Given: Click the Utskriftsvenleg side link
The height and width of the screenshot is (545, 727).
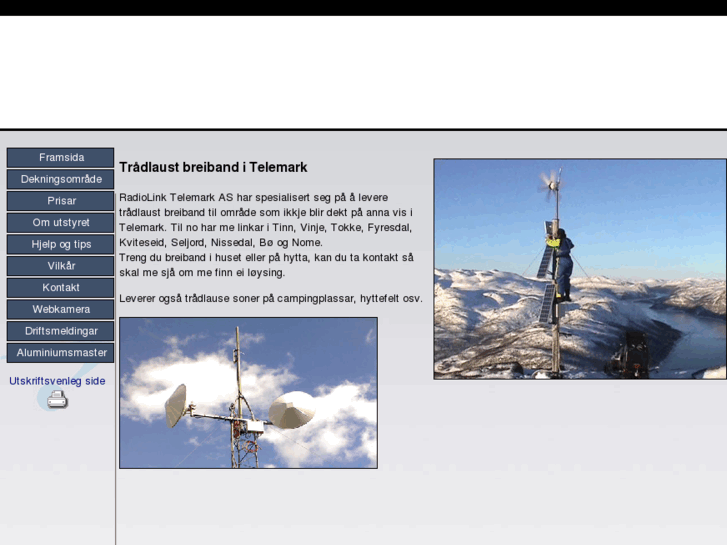Looking at the screenshot, I should point(57,381).
